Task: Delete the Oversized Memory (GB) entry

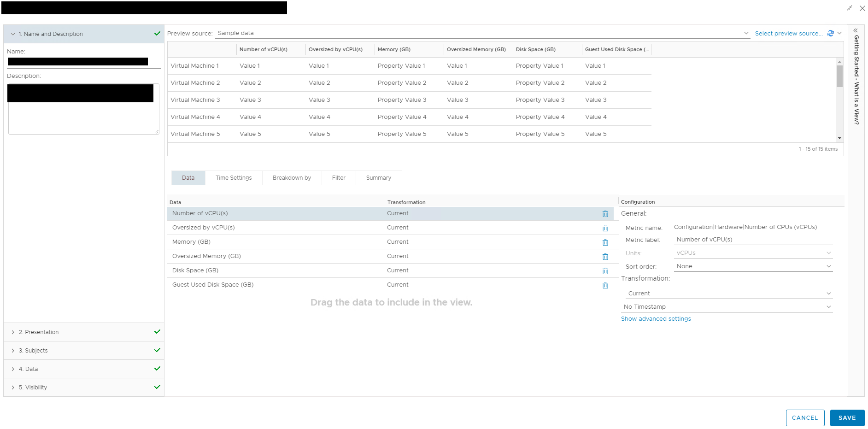Action: 605,257
